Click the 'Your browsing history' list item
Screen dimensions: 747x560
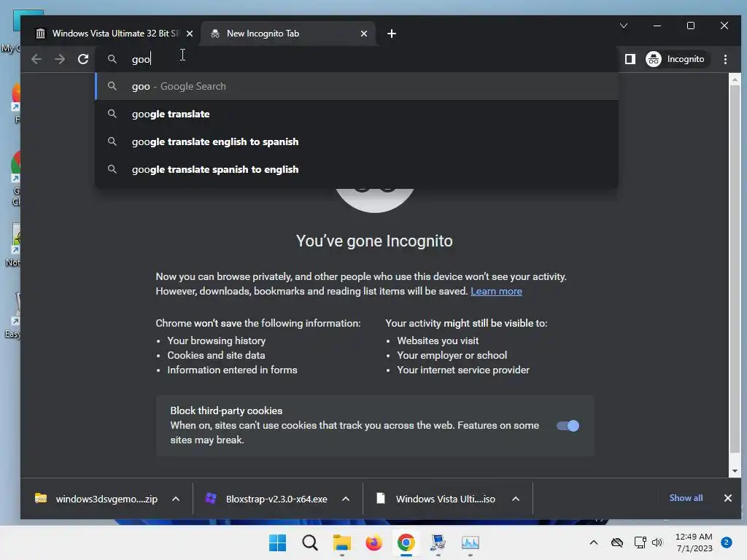click(216, 341)
